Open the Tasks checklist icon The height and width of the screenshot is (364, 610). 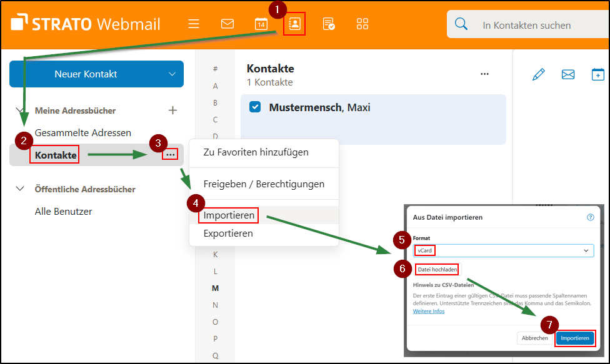point(329,24)
